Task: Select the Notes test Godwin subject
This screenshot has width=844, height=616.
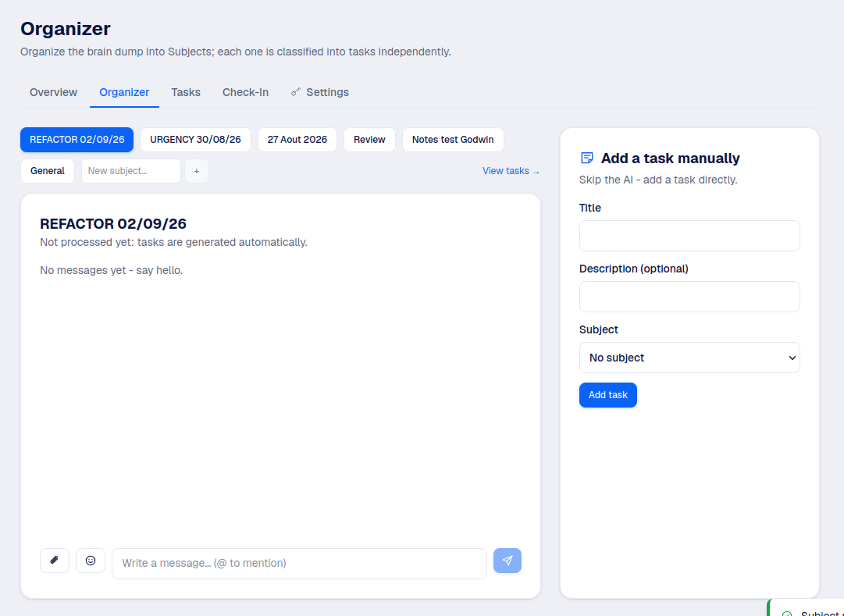Action: point(453,140)
